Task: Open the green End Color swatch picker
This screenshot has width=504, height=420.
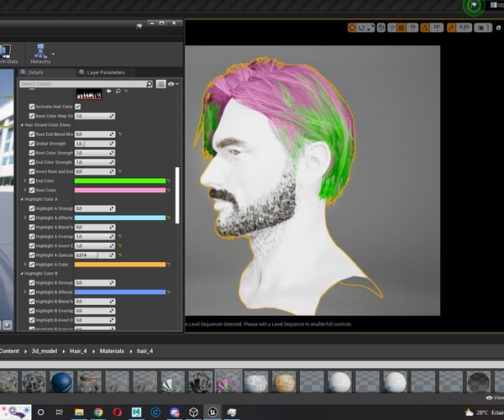Action: point(120,181)
